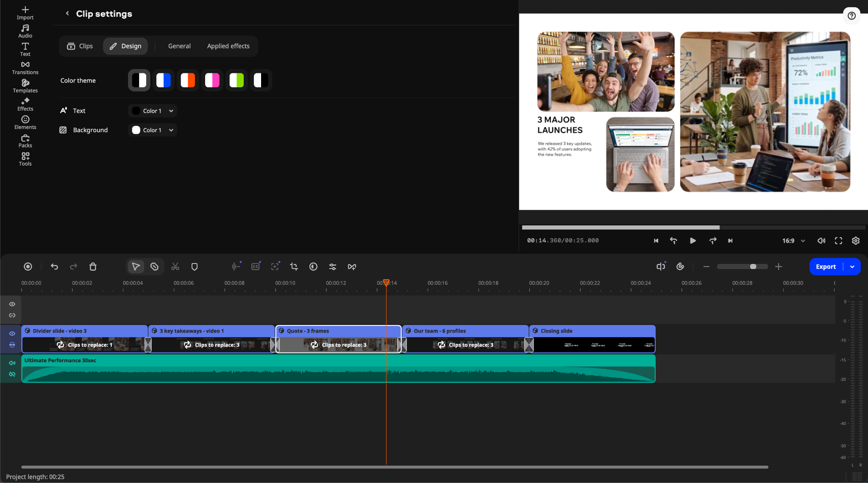Toggle the link icon of the upper track
This screenshot has height=483, width=868.
coord(12,315)
